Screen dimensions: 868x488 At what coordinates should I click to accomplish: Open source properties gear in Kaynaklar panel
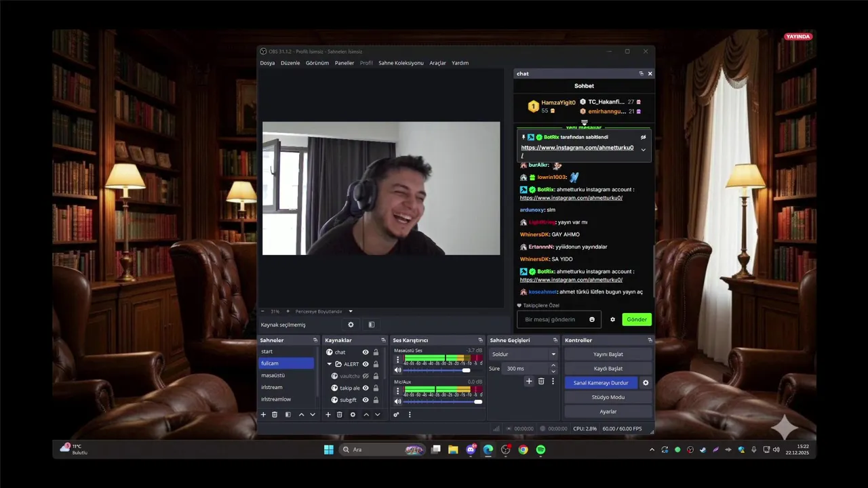click(353, 414)
